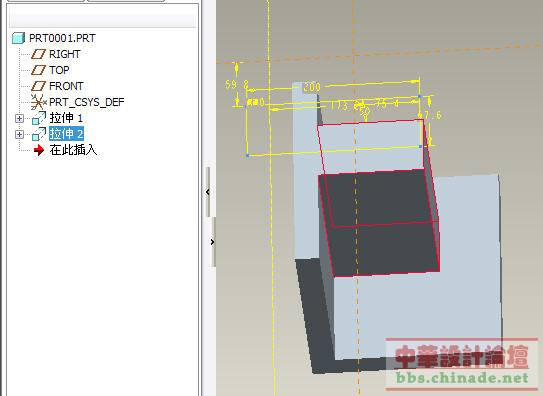
Task: Click the PRT0001.PRT part cube icon
Action: pyautogui.click(x=18, y=38)
